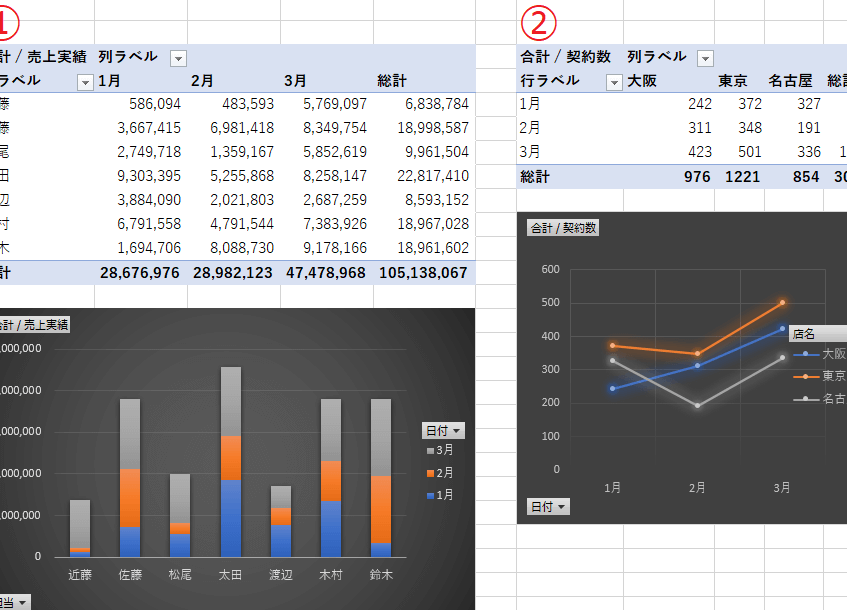Select the 3月 gray legend marker in bar chart

click(x=431, y=452)
